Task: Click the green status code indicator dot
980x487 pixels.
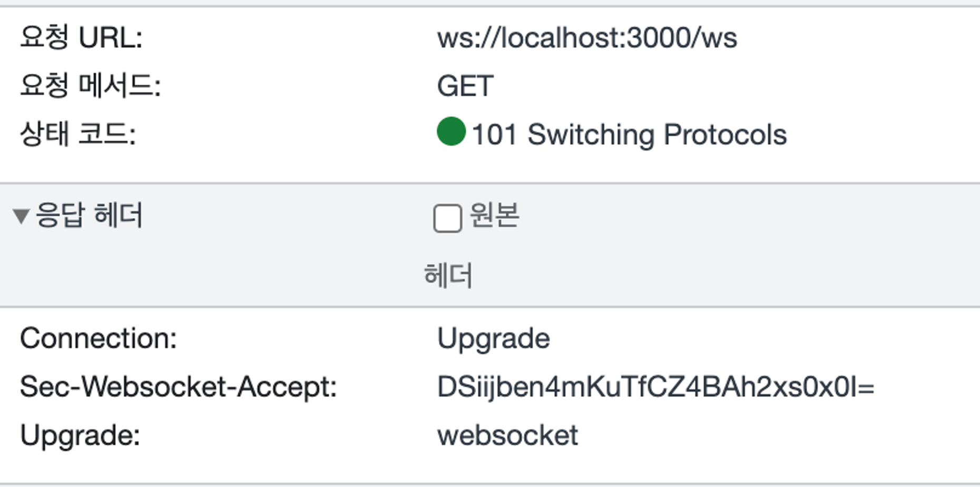Action: click(x=452, y=131)
